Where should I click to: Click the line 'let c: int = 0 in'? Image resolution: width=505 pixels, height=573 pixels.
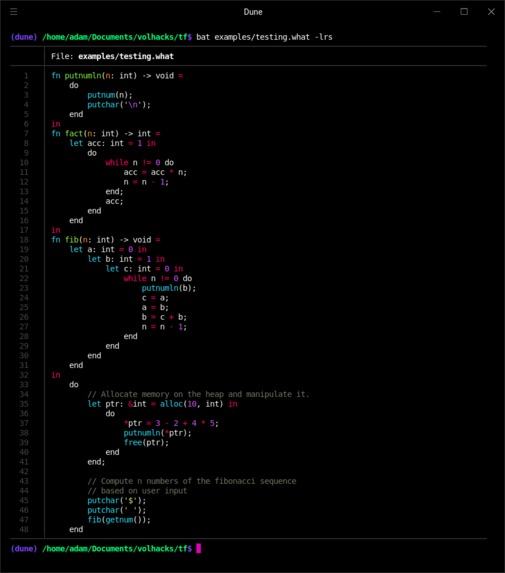pyautogui.click(x=144, y=269)
